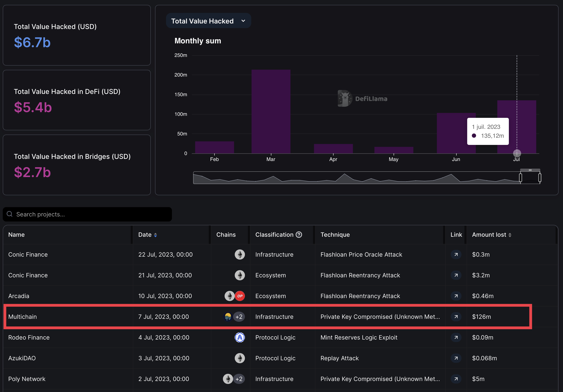This screenshot has width=563, height=392.
Task: Click the Chains column header
Action: point(226,235)
